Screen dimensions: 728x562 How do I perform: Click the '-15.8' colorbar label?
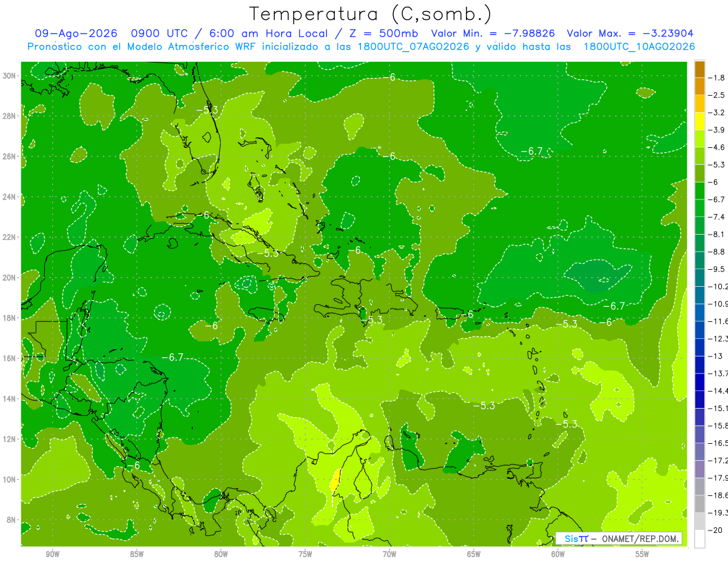718,426
